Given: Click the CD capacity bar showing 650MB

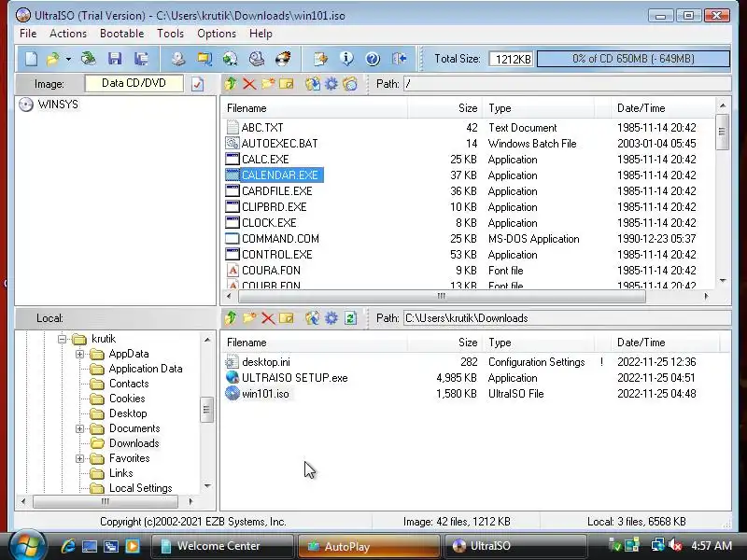Looking at the screenshot, I should (633, 59).
